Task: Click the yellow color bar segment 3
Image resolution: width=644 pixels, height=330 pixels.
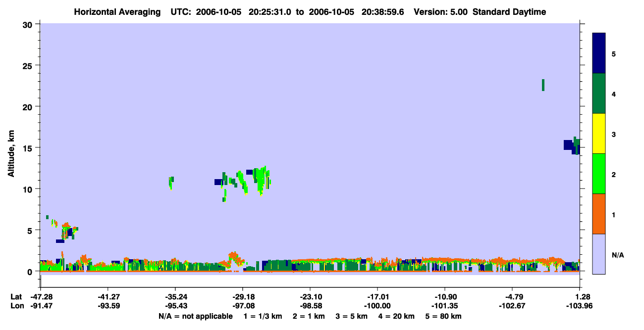Action: (x=599, y=134)
